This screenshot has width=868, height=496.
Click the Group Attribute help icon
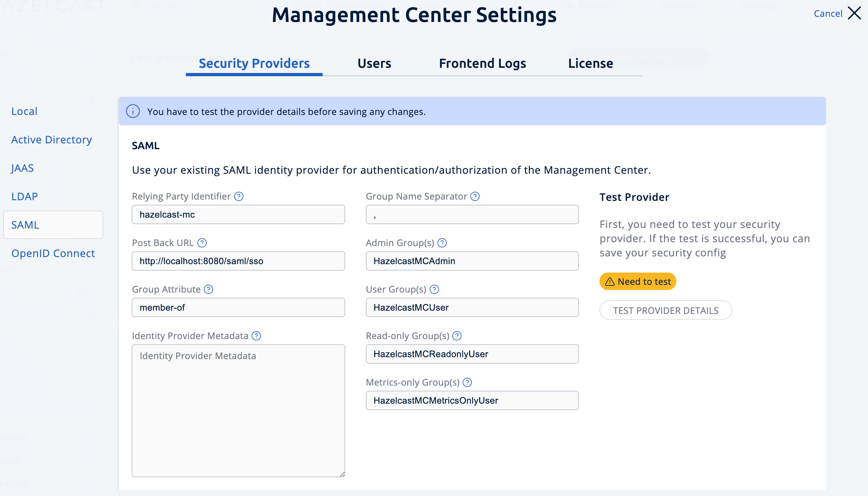tap(208, 289)
